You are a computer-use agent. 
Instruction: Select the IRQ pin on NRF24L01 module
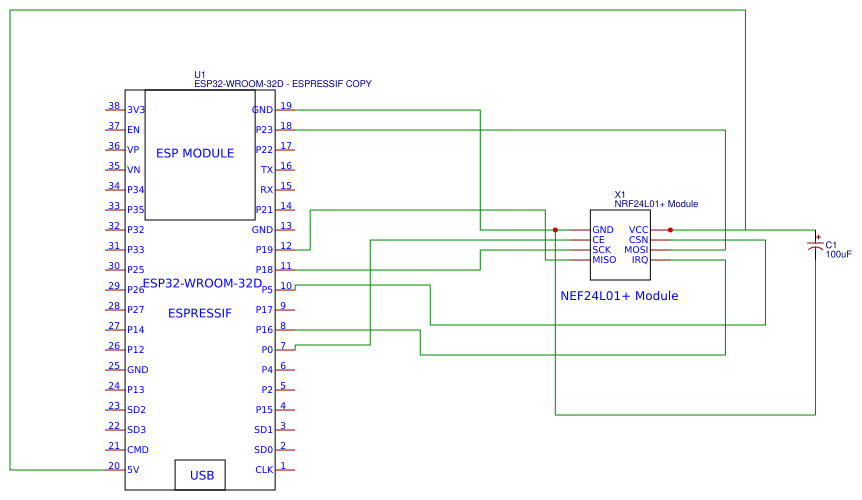(640, 260)
